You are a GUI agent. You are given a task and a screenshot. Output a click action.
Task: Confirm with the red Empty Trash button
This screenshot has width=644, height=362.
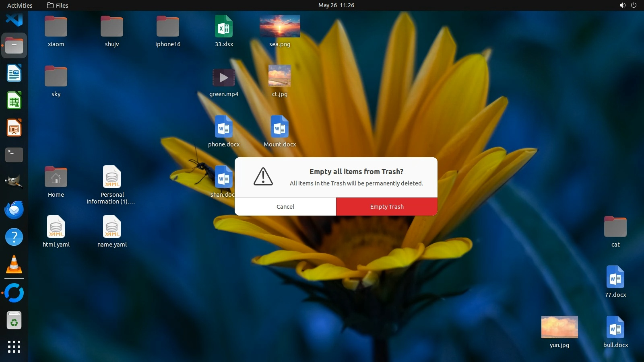(386, 206)
